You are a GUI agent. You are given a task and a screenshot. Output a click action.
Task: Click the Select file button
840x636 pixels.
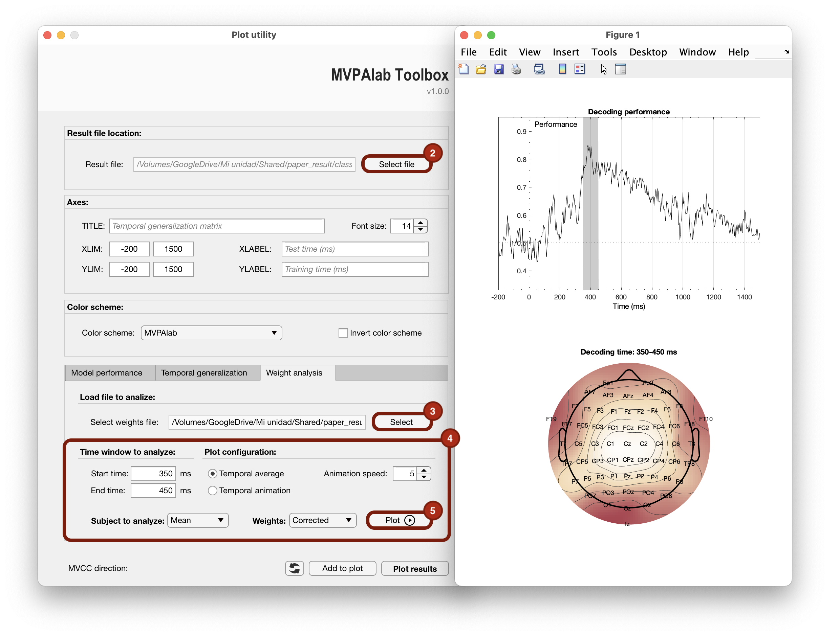(396, 164)
